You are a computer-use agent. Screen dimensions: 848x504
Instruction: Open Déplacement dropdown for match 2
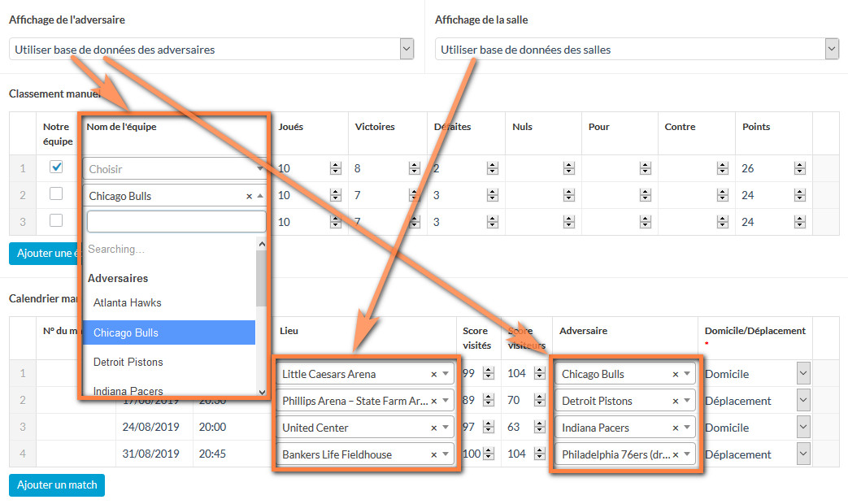pyautogui.click(x=803, y=400)
